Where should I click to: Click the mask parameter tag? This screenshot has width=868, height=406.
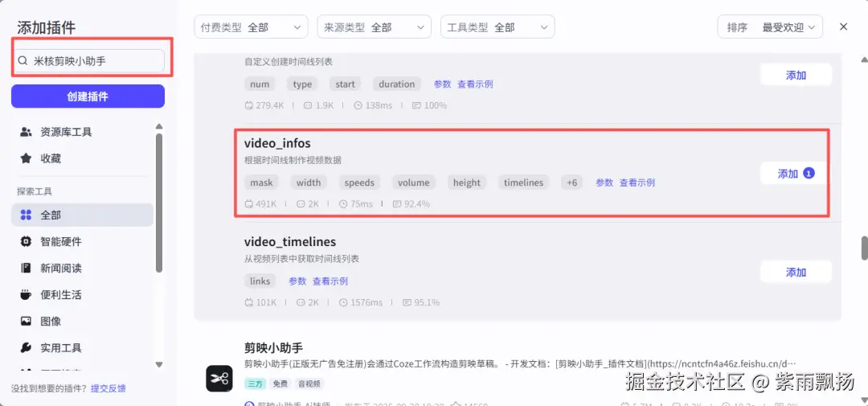click(x=261, y=182)
